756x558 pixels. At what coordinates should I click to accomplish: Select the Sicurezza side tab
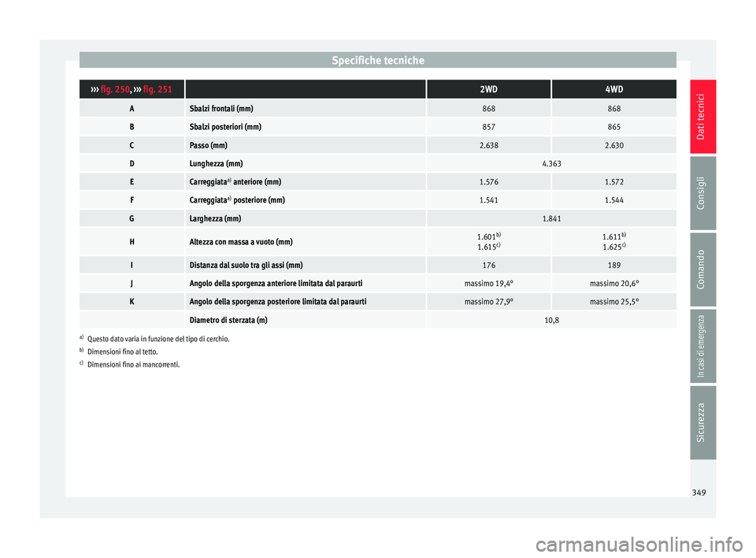click(702, 422)
